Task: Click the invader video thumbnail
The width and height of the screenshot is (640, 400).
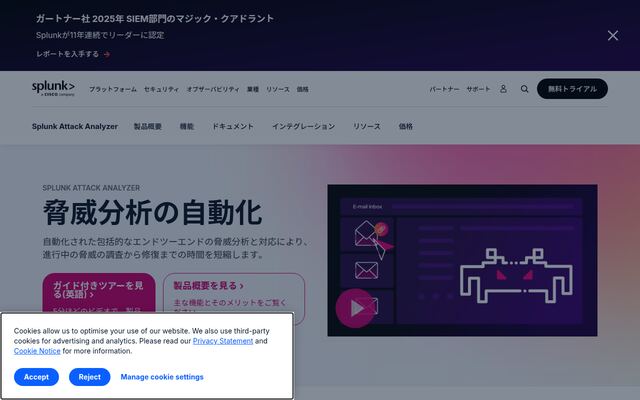Action: click(462, 260)
